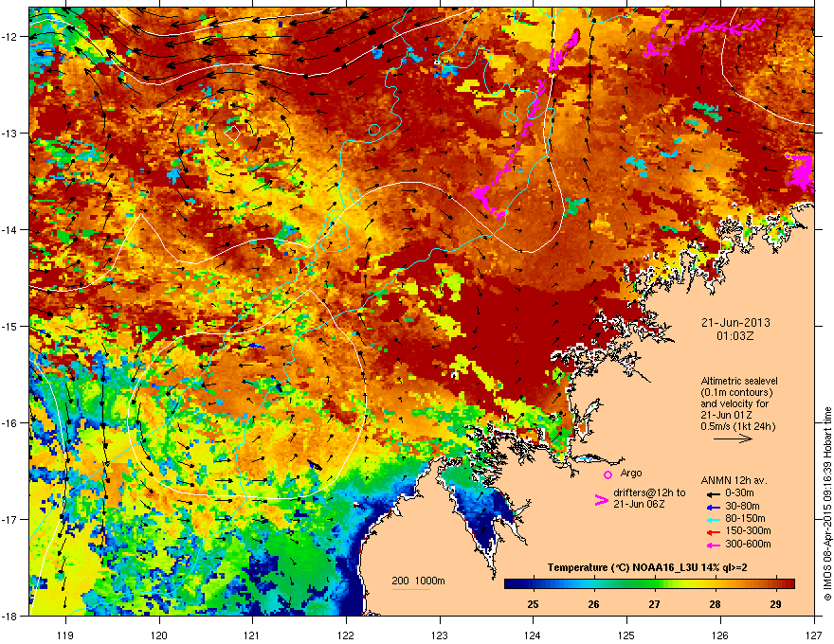The image size is (834, 644).
Task: Click the '150-300m' depth label
Action: 748,530
